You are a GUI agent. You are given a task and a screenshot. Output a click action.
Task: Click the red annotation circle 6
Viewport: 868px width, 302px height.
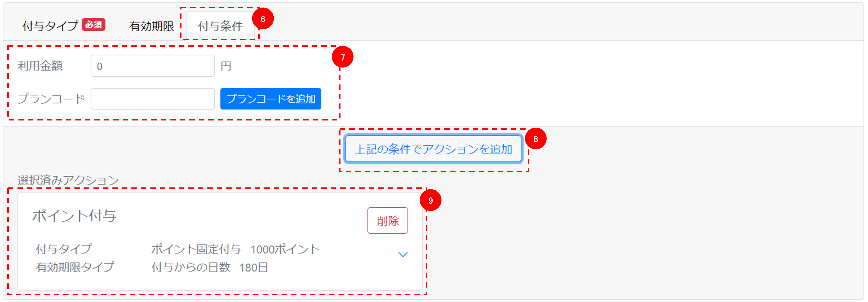[x=263, y=19]
